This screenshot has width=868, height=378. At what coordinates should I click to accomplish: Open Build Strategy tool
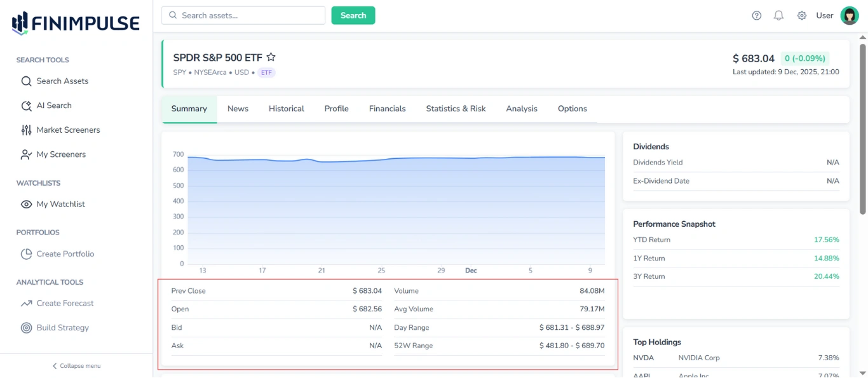coord(62,328)
